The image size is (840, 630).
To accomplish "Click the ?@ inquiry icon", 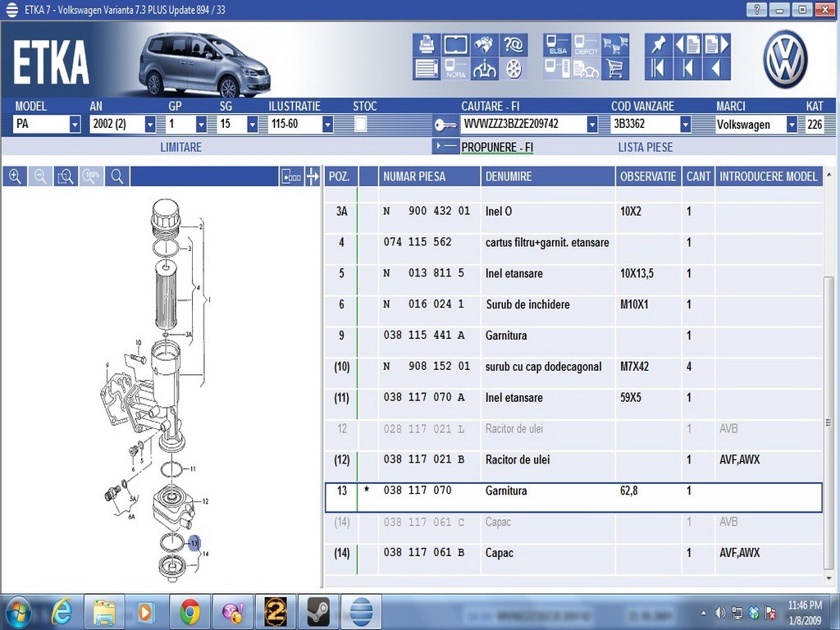I will pyautogui.click(x=514, y=44).
